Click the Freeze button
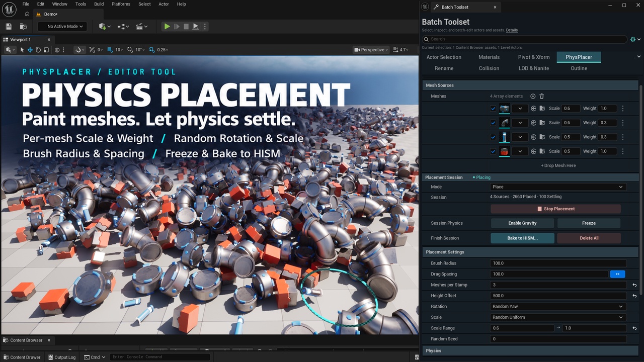The image size is (644, 362). point(589,223)
